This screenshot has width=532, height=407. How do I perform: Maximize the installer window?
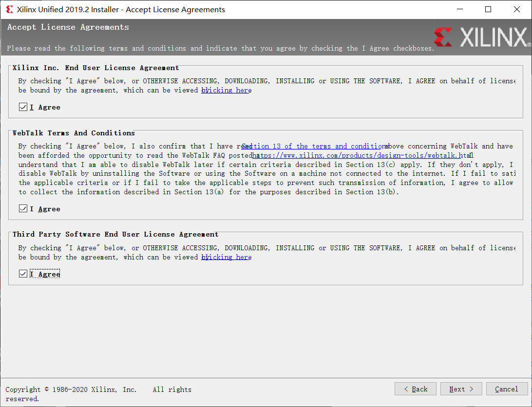click(488, 10)
